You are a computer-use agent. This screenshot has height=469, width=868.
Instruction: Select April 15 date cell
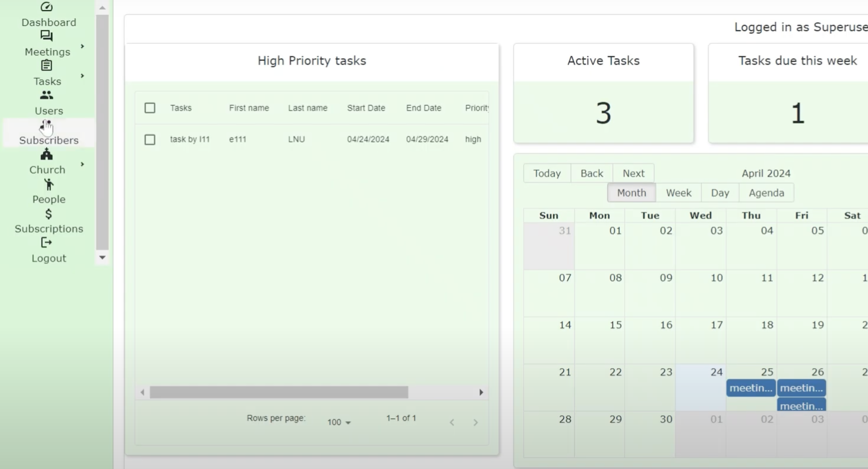(x=599, y=340)
